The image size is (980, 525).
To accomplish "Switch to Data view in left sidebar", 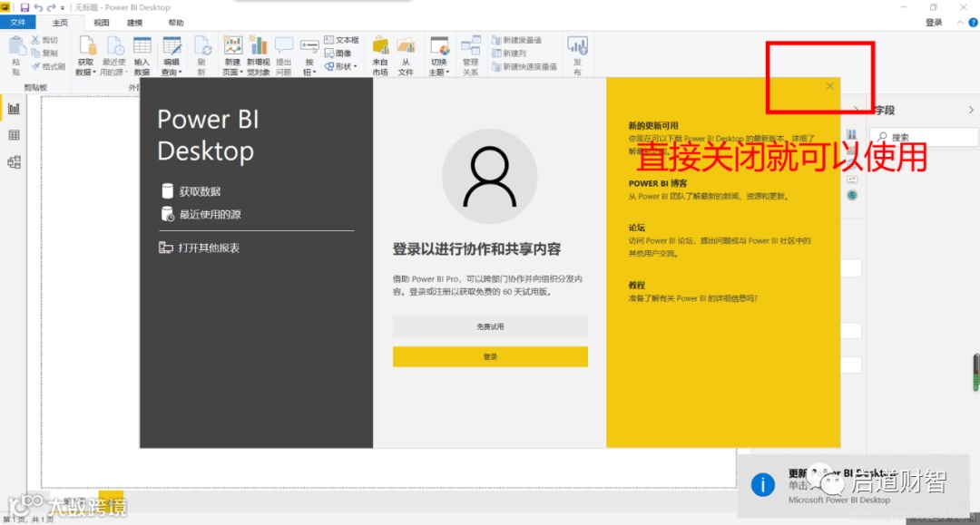I will 14,135.
